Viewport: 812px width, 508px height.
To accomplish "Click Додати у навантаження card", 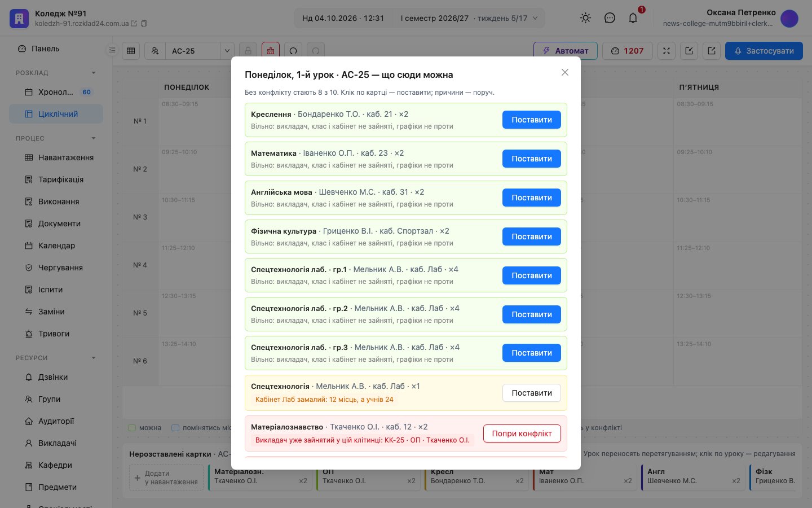I will [166, 478].
